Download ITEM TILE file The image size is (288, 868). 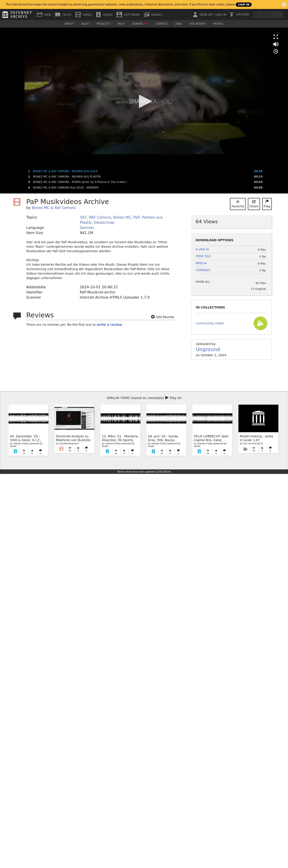203,256
